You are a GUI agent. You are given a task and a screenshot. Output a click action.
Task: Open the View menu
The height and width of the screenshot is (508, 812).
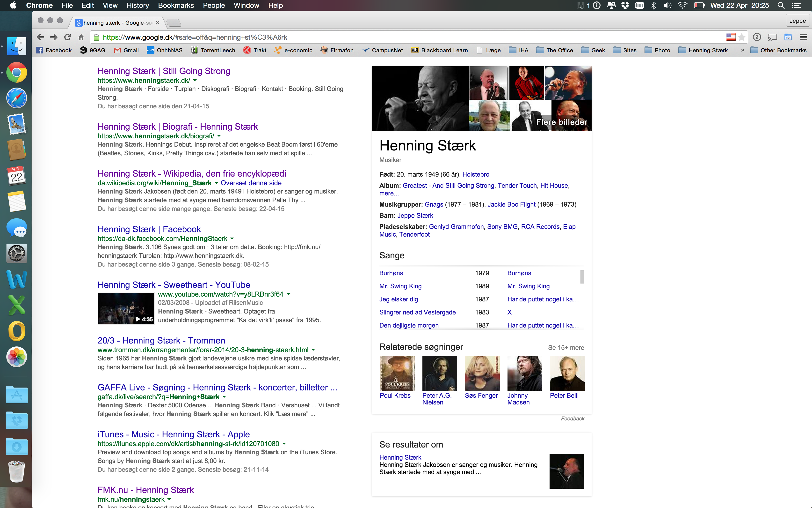click(110, 5)
